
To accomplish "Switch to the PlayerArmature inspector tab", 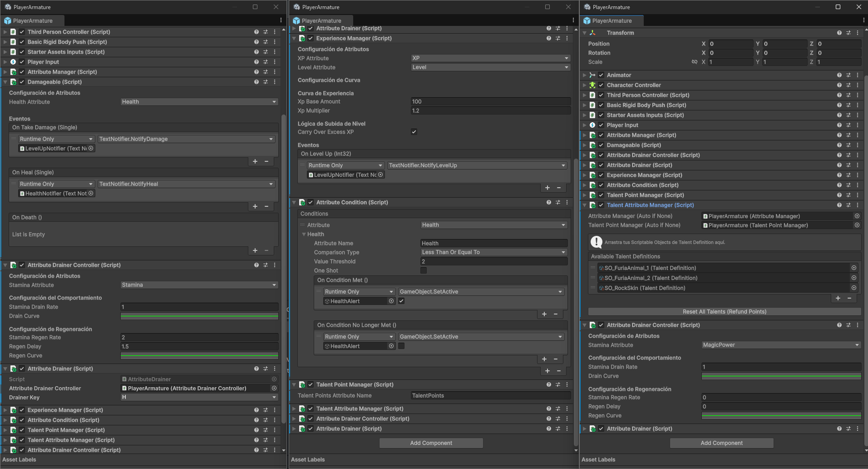I will 33,20.
